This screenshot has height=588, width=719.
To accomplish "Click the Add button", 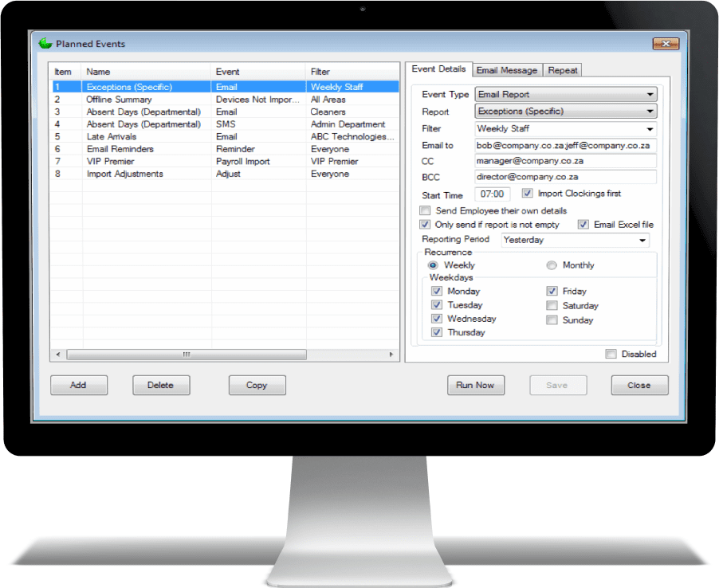I will (x=78, y=386).
